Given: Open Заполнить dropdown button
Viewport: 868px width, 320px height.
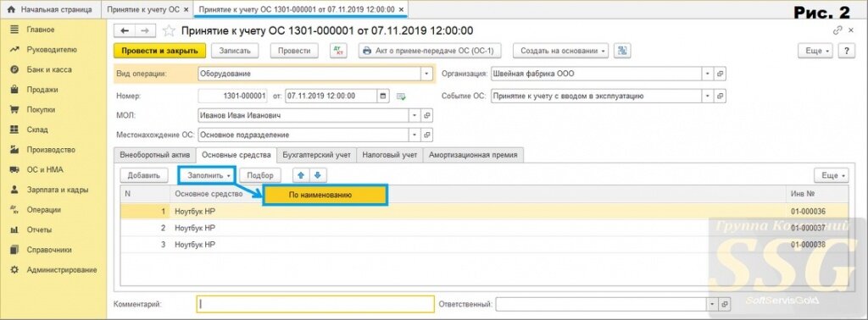Looking at the screenshot, I should [x=207, y=175].
